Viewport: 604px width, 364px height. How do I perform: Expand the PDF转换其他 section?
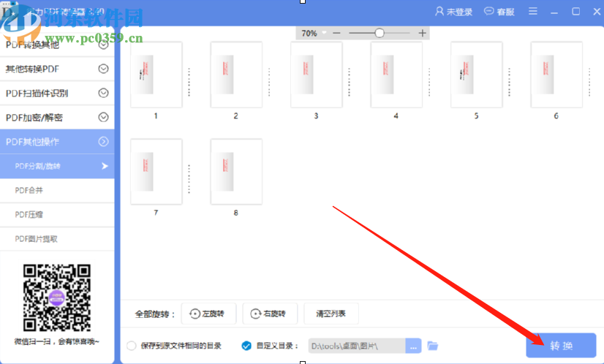pyautogui.click(x=57, y=45)
